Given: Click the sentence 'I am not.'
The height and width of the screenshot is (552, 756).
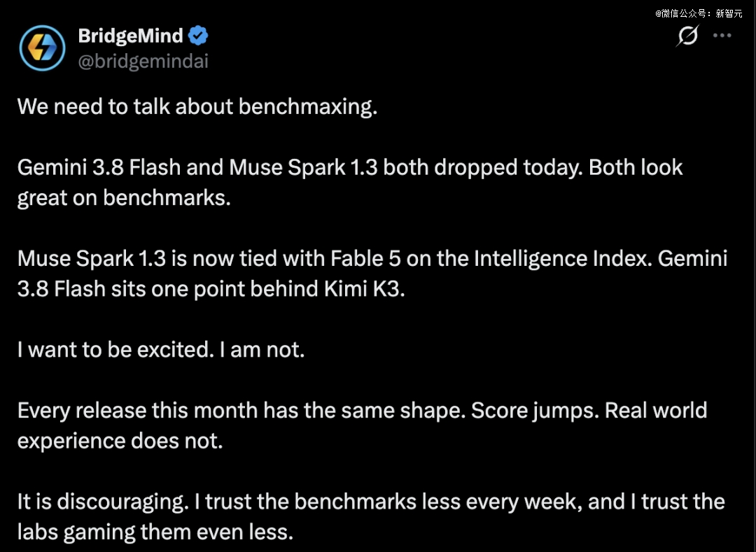Looking at the screenshot, I should click(262, 350).
